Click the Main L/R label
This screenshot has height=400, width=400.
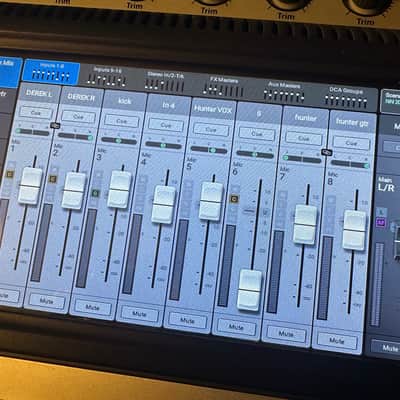[386, 184]
